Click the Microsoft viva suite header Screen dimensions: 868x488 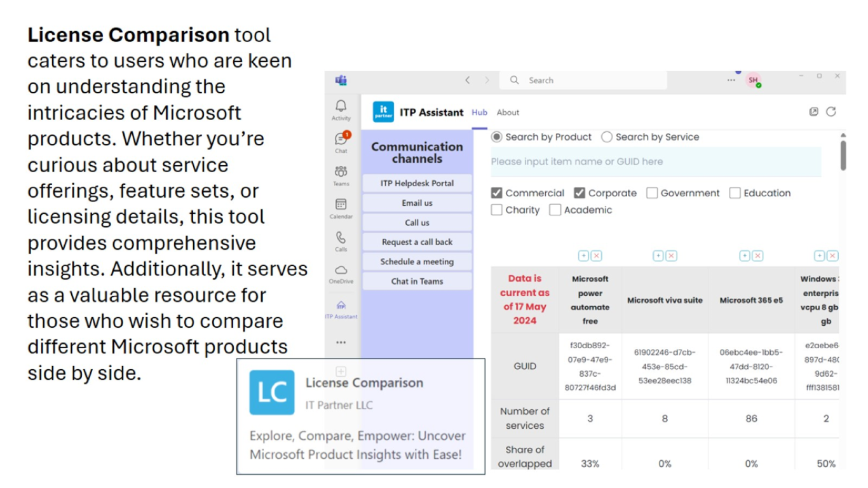(x=665, y=300)
